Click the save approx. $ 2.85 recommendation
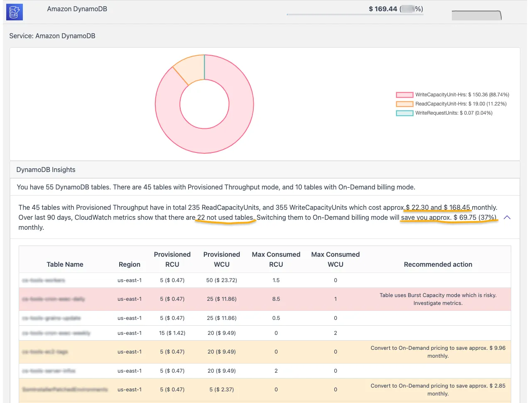 (438, 390)
